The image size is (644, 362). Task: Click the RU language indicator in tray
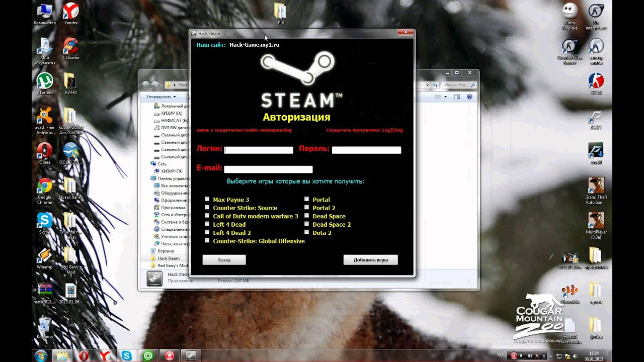[500, 355]
